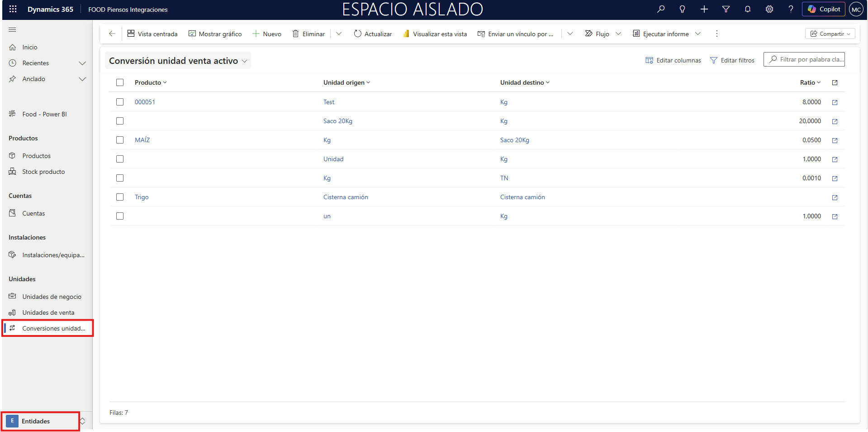Screen dimensions: 868x432
Task: Expand the Recientes section chevron
Action: click(x=82, y=63)
